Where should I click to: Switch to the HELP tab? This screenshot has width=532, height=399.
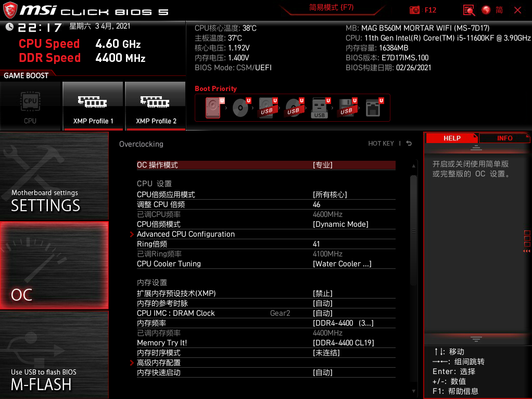point(452,138)
